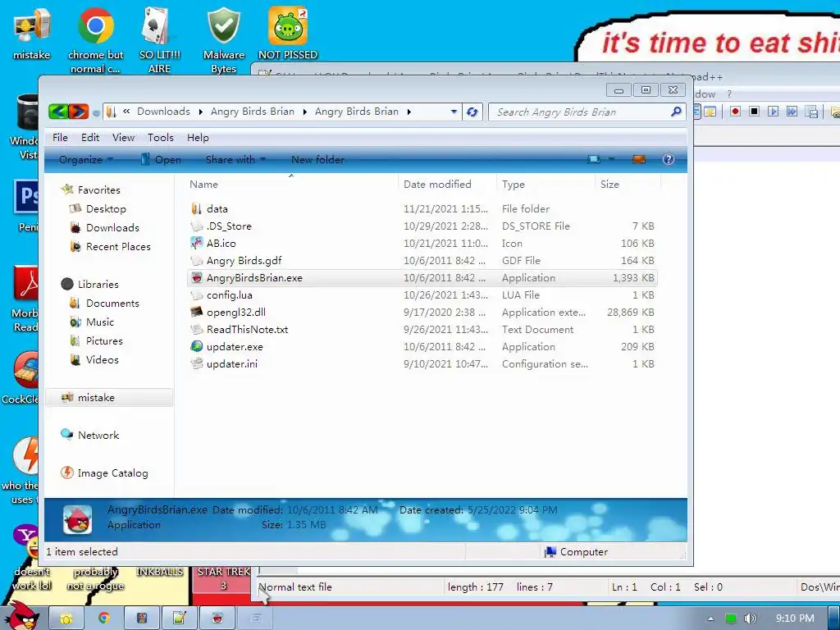Image resolution: width=840 pixels, height=630 pixels.
Task: Open the Help menu
Action: (198, 138)
